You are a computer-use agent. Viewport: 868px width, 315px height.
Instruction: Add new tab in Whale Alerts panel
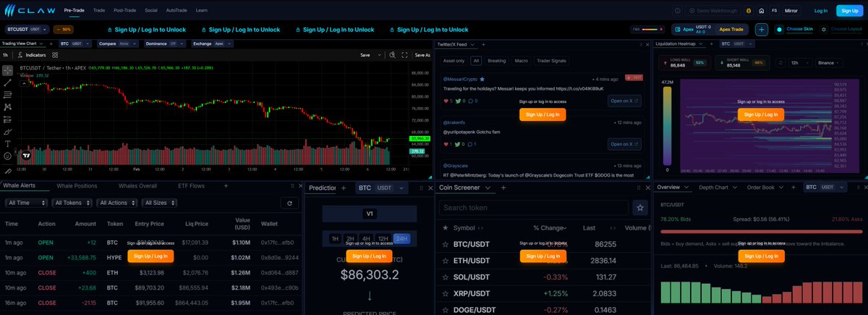tap(225, 186)
